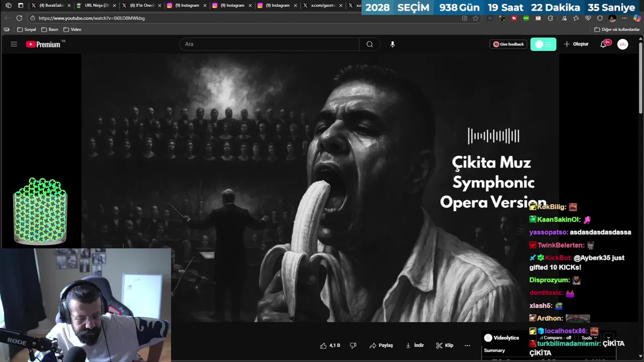This screenshot has height=362, width=644.
Task: Like the video (4,1 B)
Action: click(330, 345)
